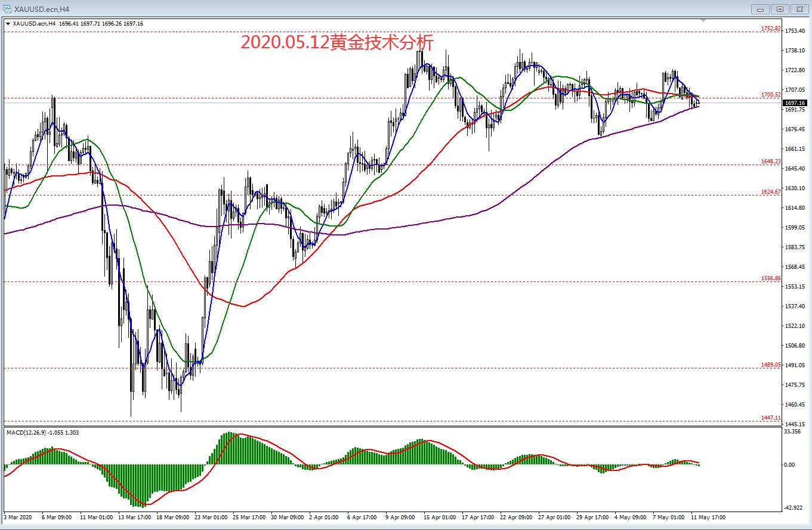Click the 30 Mar 09:00 time label
Viewport: 812px width, 530px height.
point(288,517)
